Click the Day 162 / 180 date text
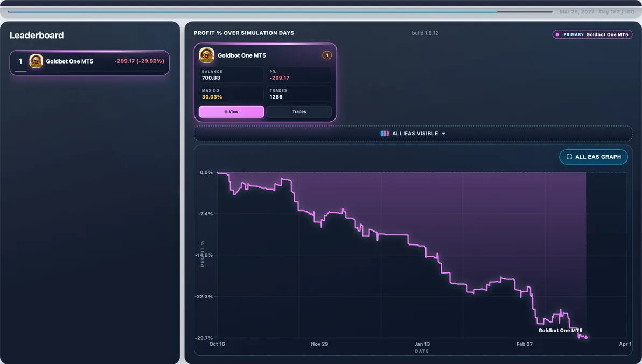This screenshot has height=364, width=642. 597,12
